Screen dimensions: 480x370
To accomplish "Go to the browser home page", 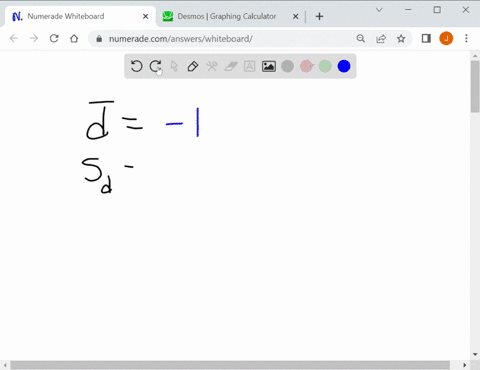I will (x=74, y=39).
